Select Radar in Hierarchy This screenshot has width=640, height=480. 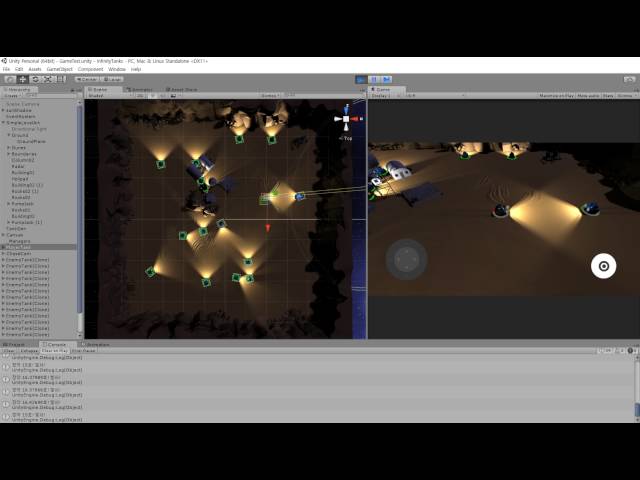18,167
